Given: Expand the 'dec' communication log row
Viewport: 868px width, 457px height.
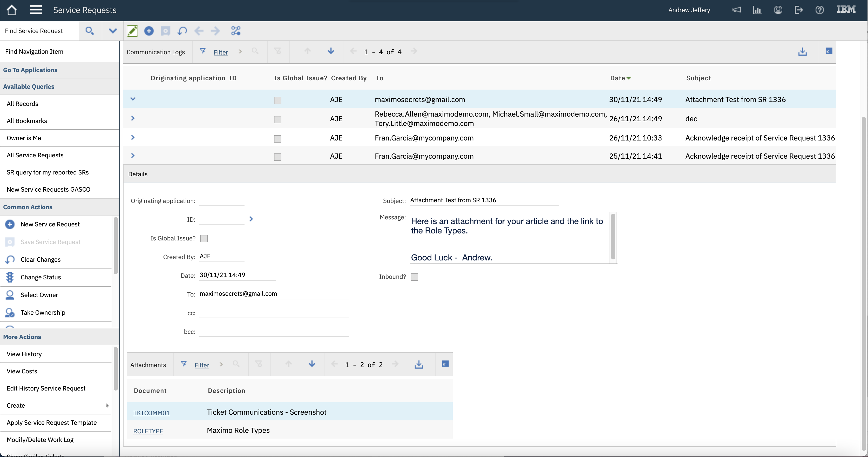Looking at the screenshot, I should point(133,118).
